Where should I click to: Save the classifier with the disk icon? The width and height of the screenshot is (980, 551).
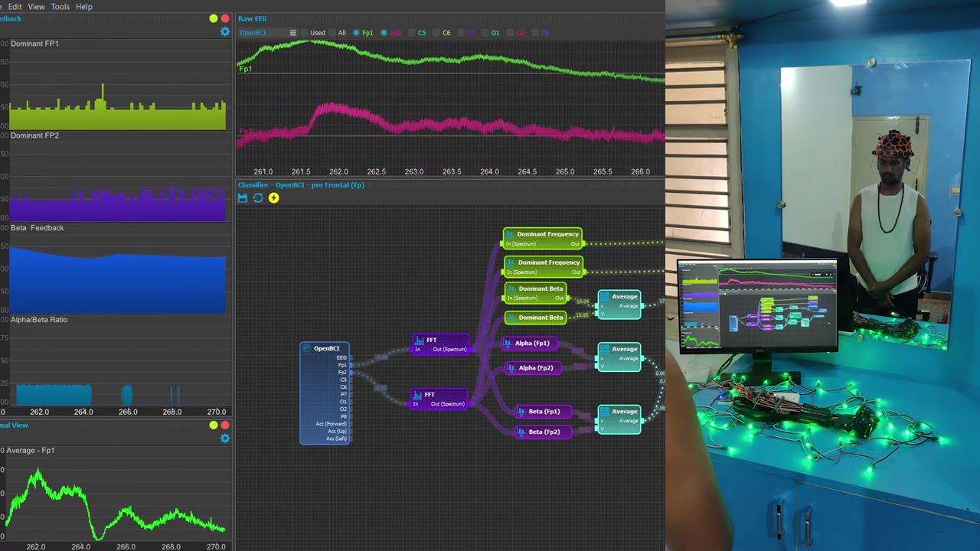243,198
